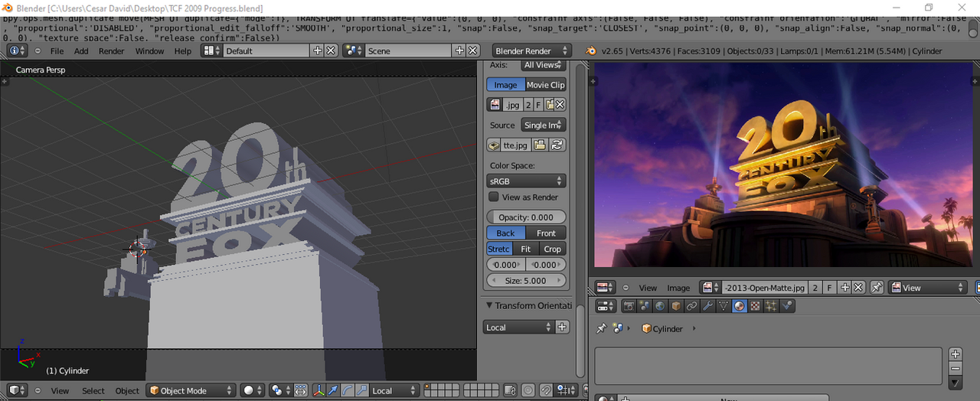Screen dimensions: 980x401
Task: Open Transform Orientations Local dropdown
Action: coord(518,327)
